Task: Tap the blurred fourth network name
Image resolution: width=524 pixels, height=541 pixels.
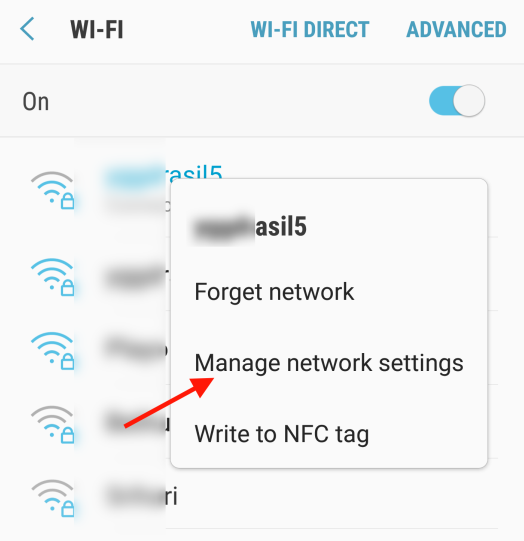Action: pos(137,422)
